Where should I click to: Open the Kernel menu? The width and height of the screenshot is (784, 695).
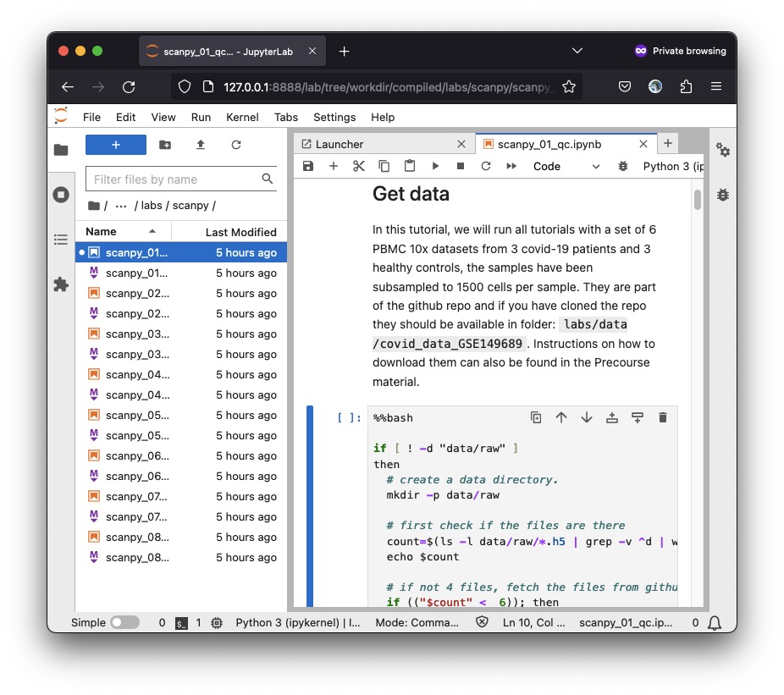[x=242, y=117]
